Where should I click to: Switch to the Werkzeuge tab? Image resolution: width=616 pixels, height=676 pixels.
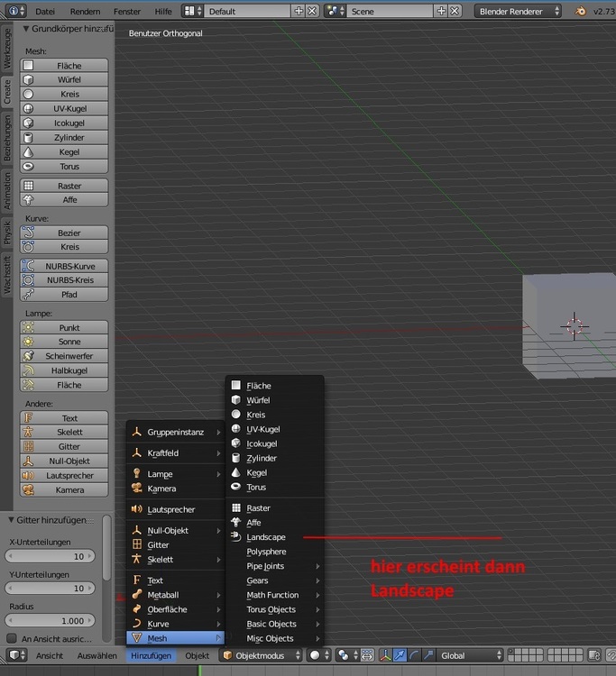coord(7,49)
